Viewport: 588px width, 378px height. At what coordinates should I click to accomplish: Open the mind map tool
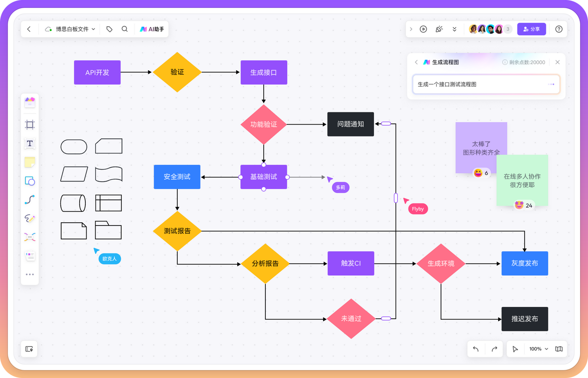tap(29, 237)
